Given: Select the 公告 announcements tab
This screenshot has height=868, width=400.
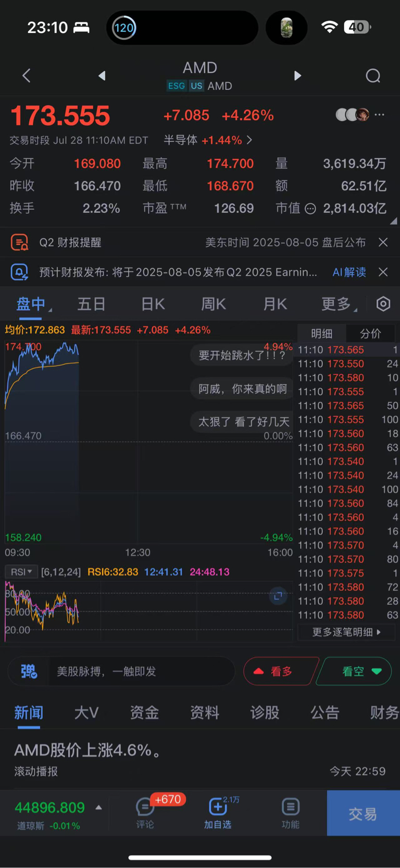Looking at the screenshot, I should tap(325, 713).
